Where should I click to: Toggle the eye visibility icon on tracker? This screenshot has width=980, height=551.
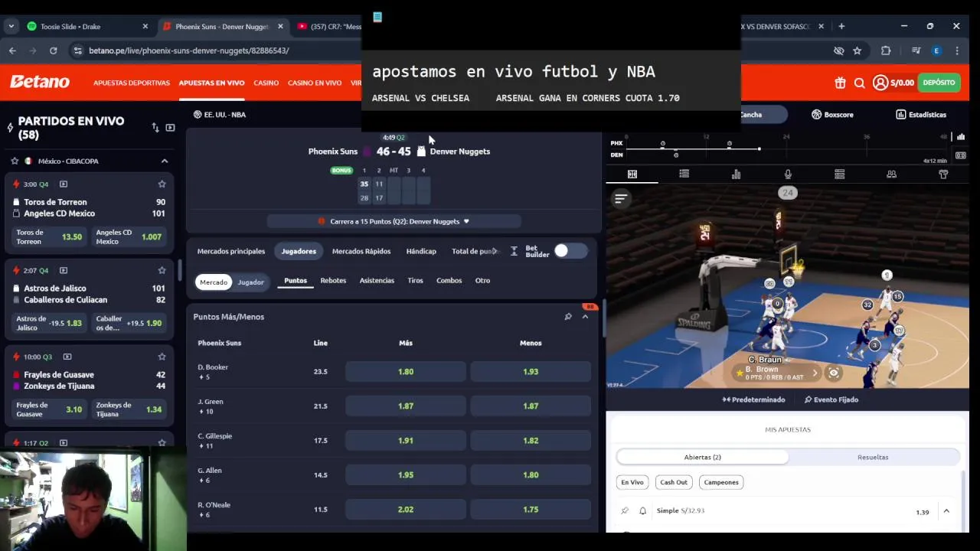tap(834, 373)
